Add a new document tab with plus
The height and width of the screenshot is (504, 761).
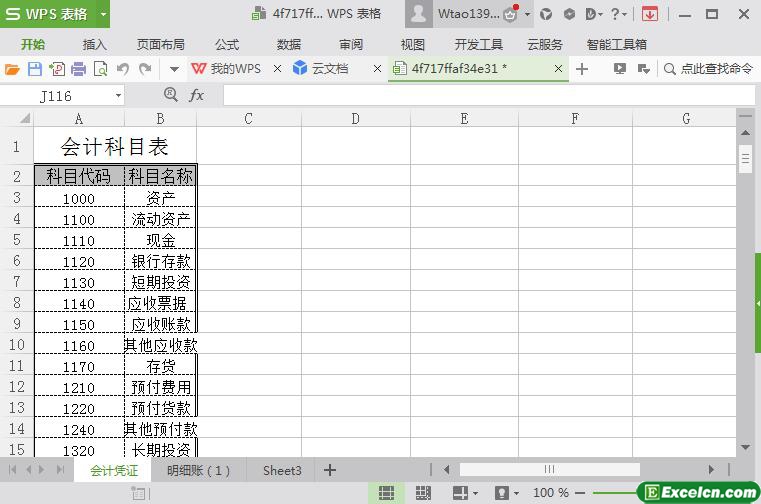[x=582, y=69]
